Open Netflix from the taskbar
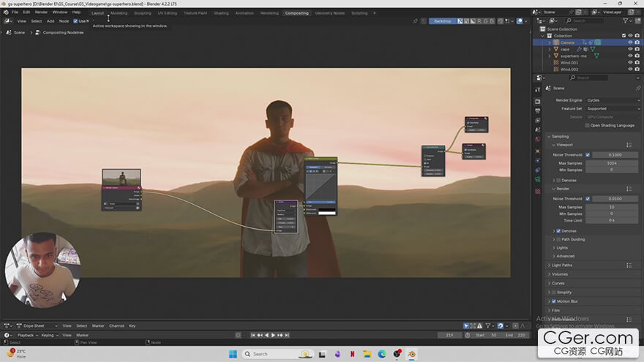This screenshot has height=362, width=644. click(x=352, y=354)
